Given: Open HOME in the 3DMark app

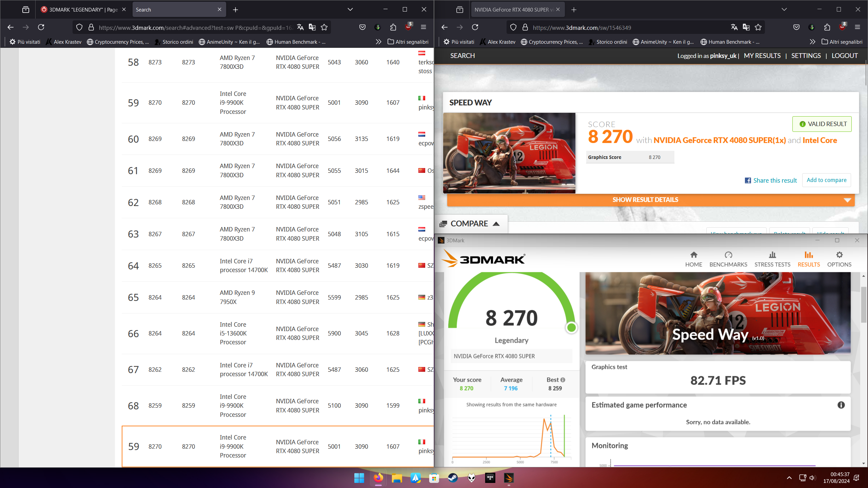Looking at the screenshot, I should pos(693,259).
